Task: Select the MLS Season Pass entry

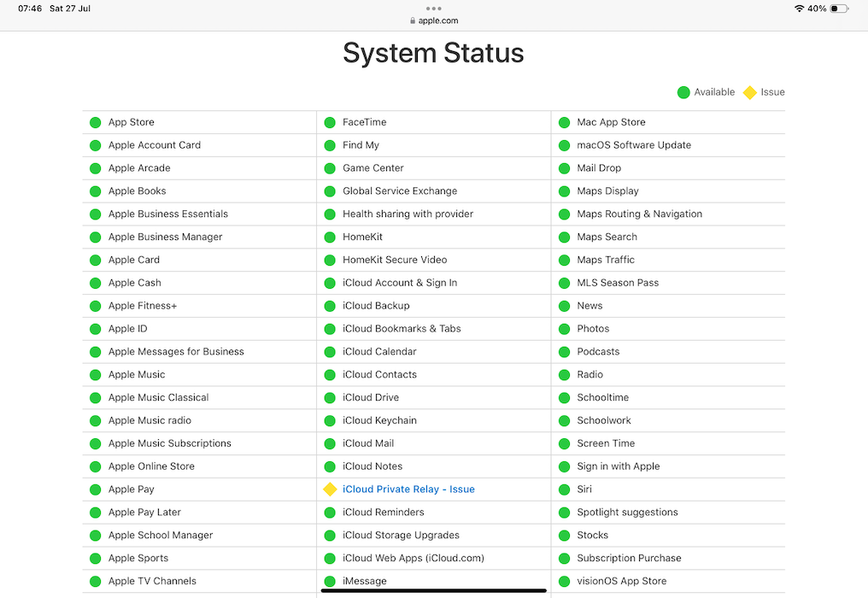Action: (618, 283)
